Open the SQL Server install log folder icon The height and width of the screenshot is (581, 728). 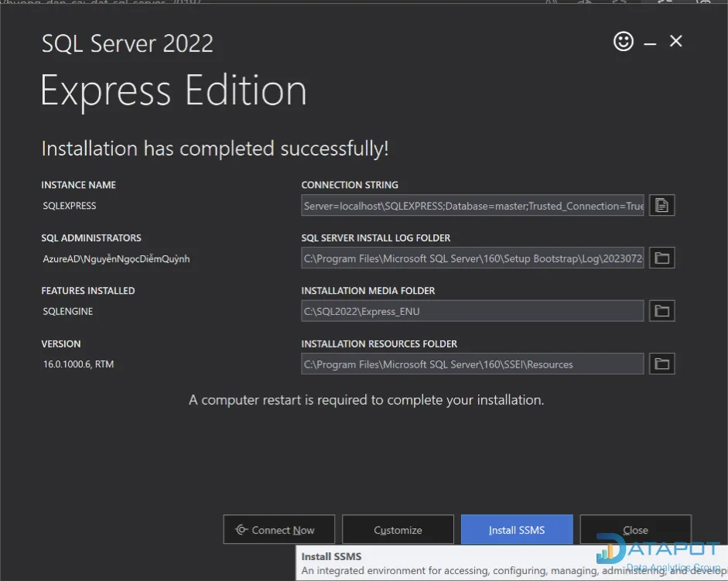pos(661,258)
